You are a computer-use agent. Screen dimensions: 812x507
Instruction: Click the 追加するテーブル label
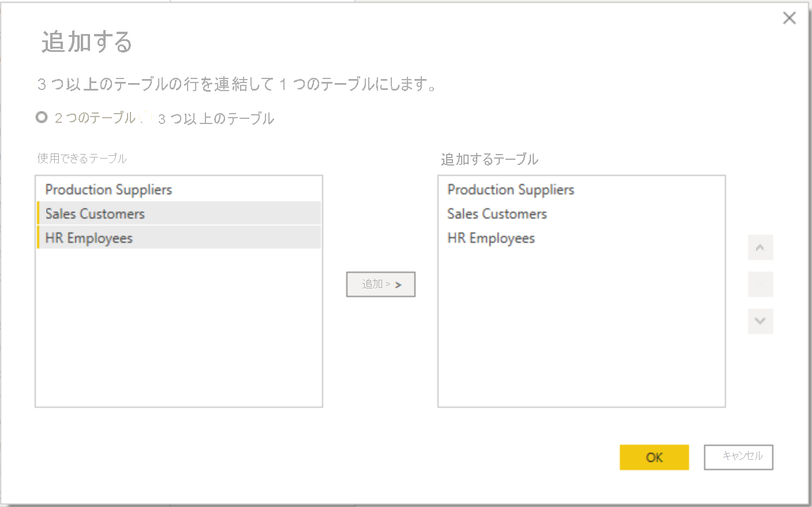coord(489,159)
